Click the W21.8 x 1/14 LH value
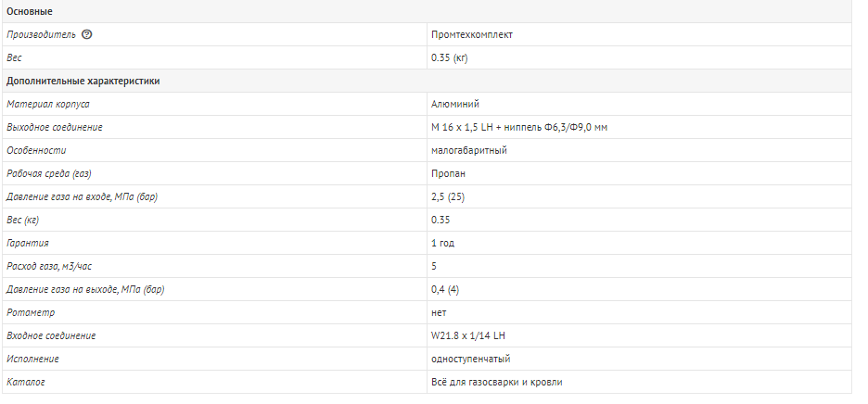868x404 pixels. (467, 336)
